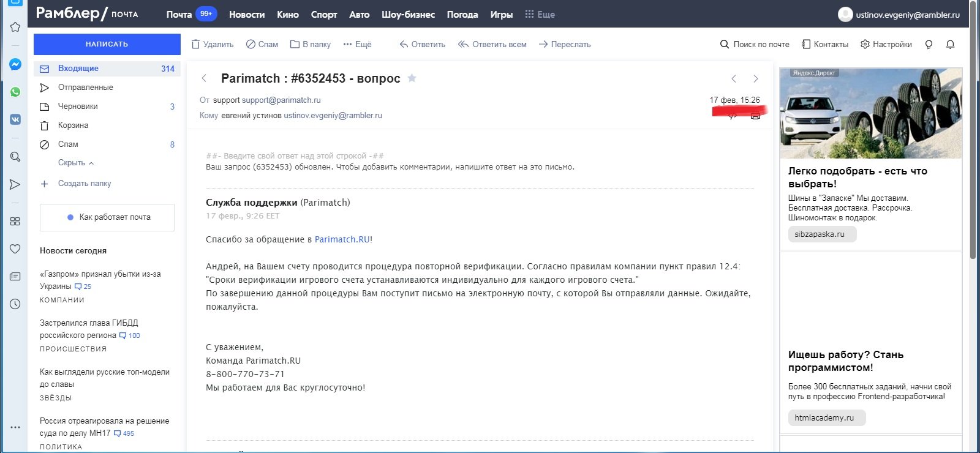Open the Parimatch.RU link in message
This screenshot has width=980, height=453.
tap(342, 239)
